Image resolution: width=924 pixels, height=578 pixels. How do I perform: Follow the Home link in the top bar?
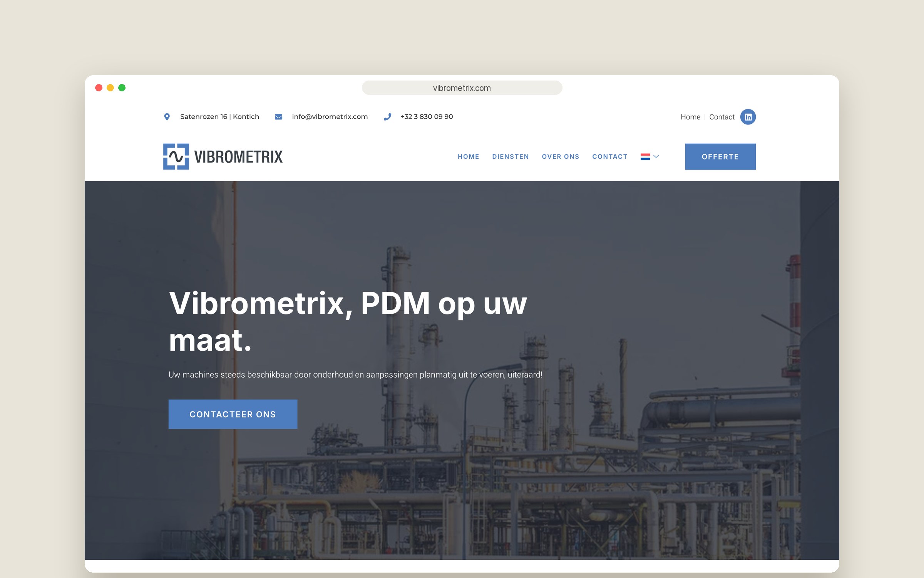(690, 117)
